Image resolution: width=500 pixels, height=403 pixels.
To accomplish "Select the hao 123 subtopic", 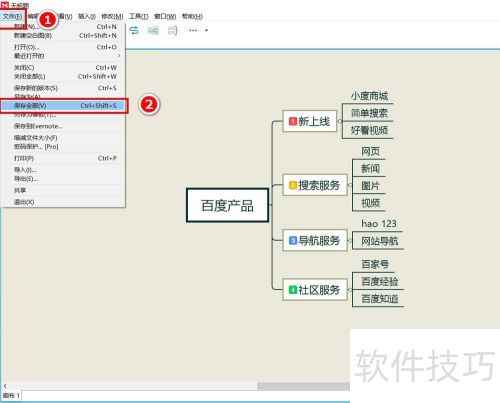I will tap(379, 223).
